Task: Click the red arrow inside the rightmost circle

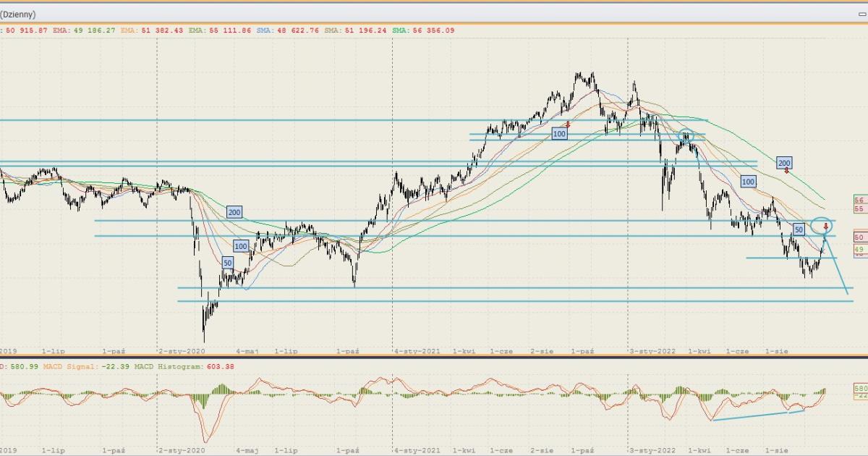Action: (x=825, y=227)
